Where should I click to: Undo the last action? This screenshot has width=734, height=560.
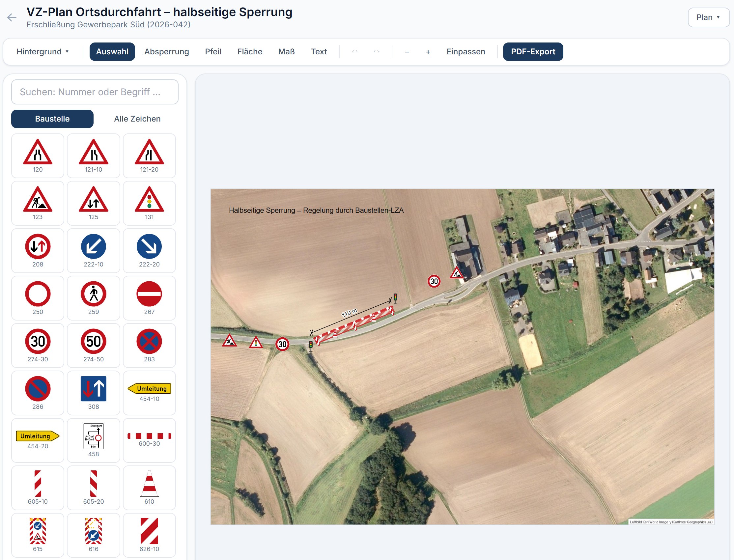[x=355, y=52]
